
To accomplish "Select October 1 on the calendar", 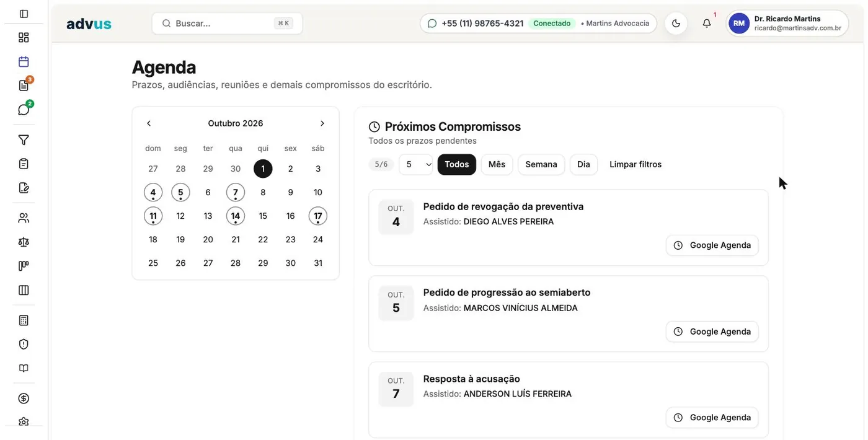I will 263,169.
